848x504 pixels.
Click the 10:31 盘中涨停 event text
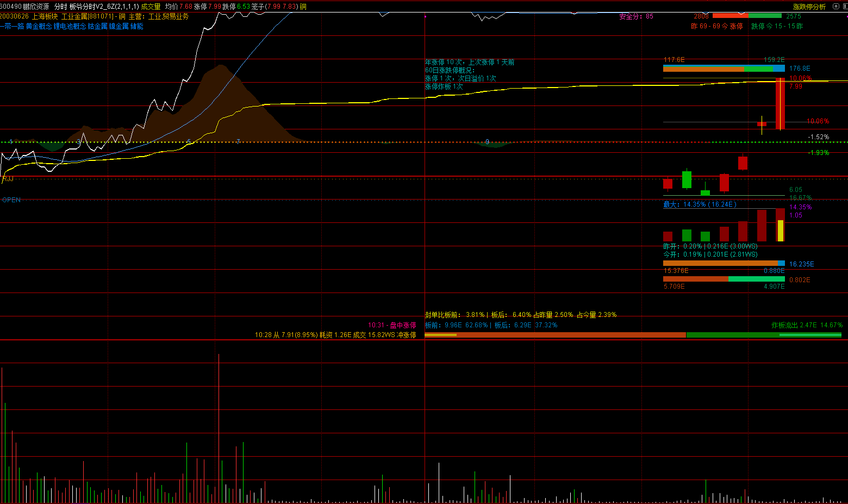pyautogui.click(x=392, y=325)
